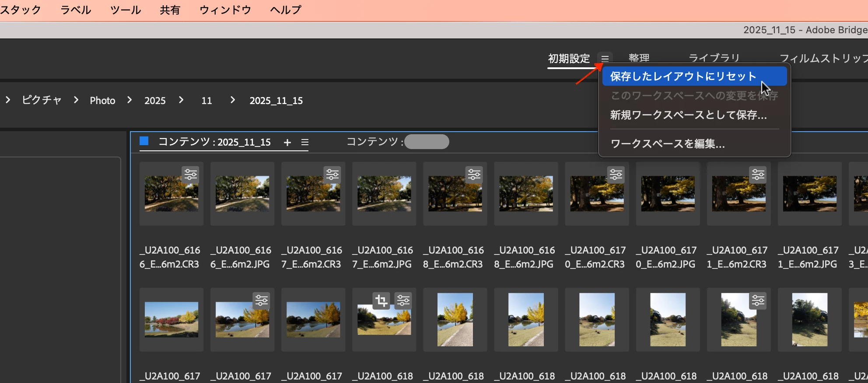The height and width of the screenshot is (383, 868).
Task: Open the 共有 menu
Action: [170, 10]
